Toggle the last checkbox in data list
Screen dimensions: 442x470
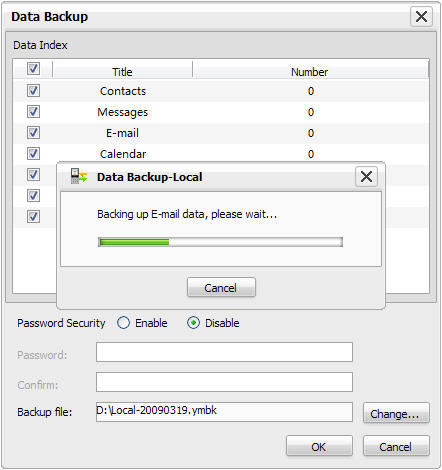[33, 217]
